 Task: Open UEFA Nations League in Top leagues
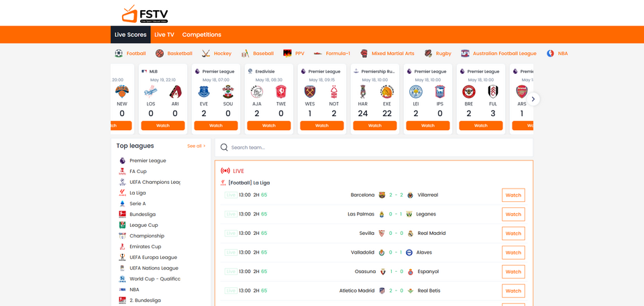[x=154, y=268]
